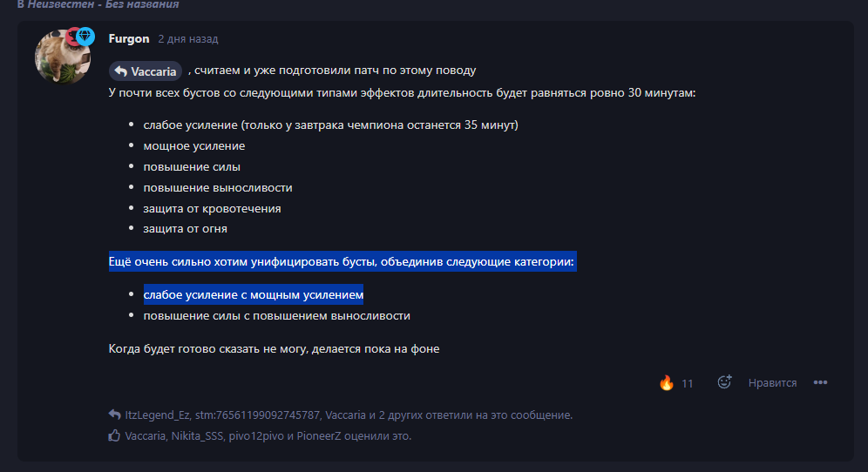The image size is (868, 472).
Task: Click the thumbs-up icon in likes row
Action: click(x=114, y=435)
